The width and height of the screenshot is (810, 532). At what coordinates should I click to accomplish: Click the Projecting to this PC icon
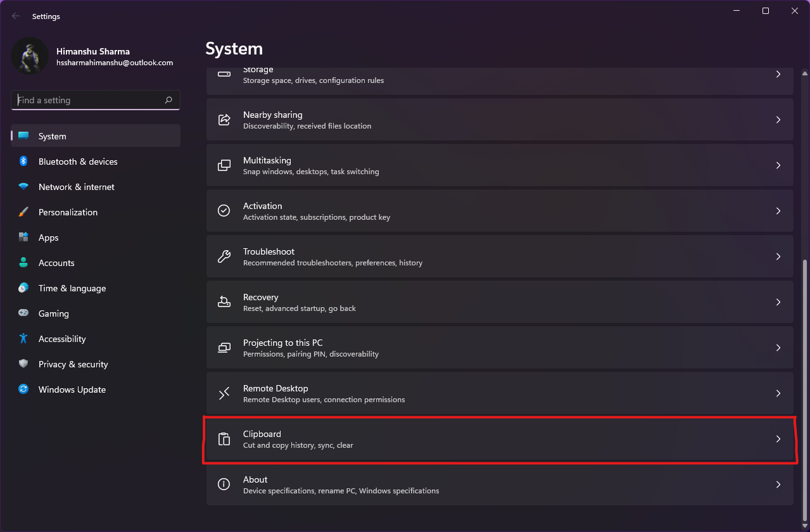(224, 348)
